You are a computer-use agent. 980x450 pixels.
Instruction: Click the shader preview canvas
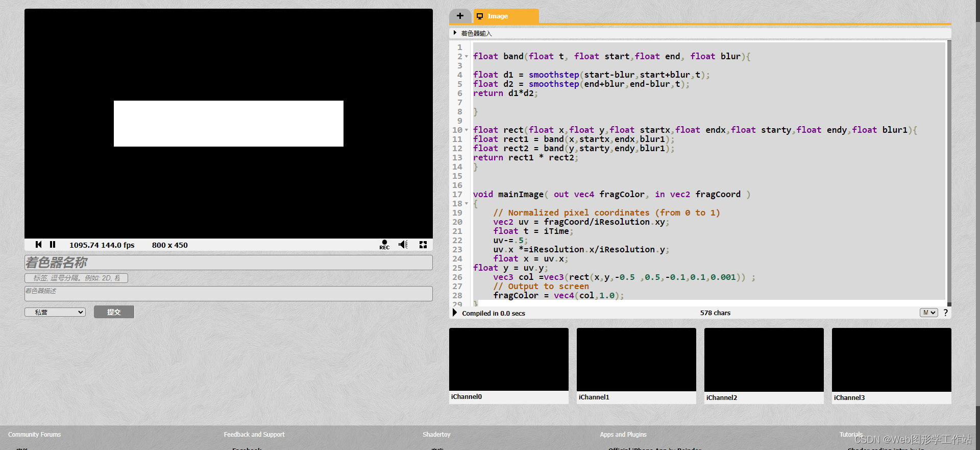tap(229, 124)
